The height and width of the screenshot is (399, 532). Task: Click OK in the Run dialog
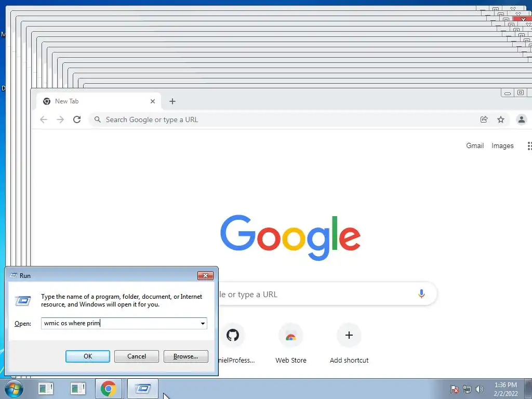click(x=87, y=356)
